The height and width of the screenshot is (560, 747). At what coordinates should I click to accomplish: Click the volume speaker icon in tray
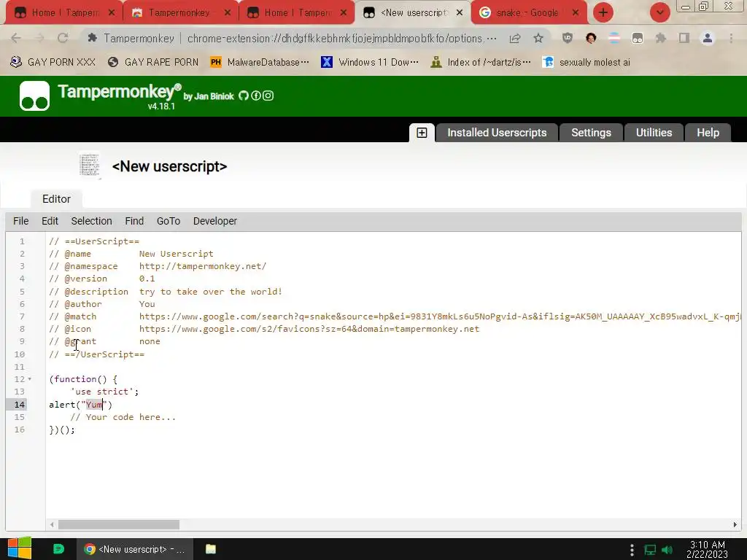click(667, 551)
